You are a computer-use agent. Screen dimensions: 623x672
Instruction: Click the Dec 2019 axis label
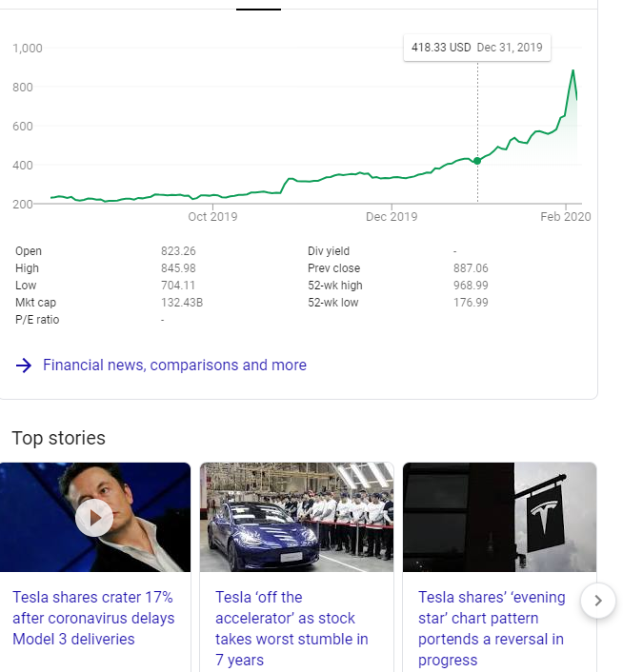point(392,216)
